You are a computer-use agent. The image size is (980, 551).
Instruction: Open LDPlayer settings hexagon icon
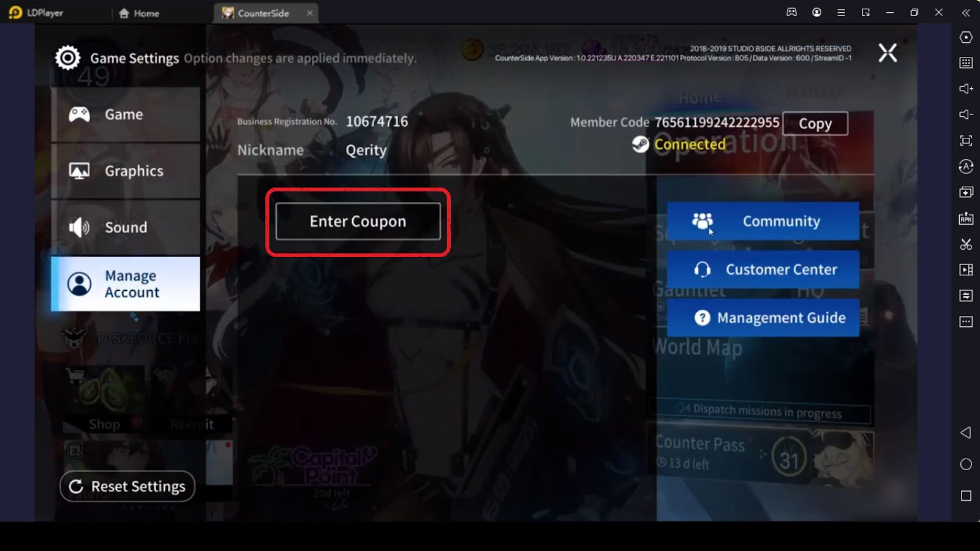tap(966, 37)
